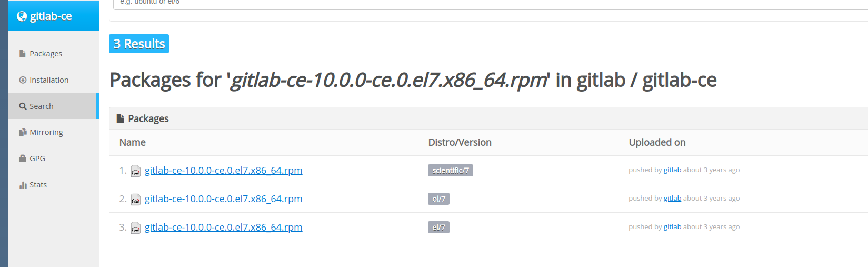Click the ol/7 distro badge
The width and height of the screenshot is (868, 267).
pos(438,199)
